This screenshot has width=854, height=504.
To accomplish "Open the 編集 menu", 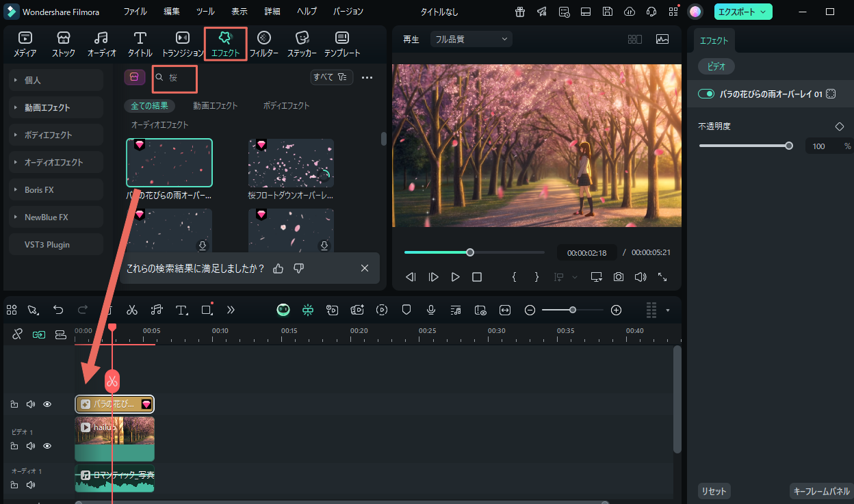I will tap(172, 12).
